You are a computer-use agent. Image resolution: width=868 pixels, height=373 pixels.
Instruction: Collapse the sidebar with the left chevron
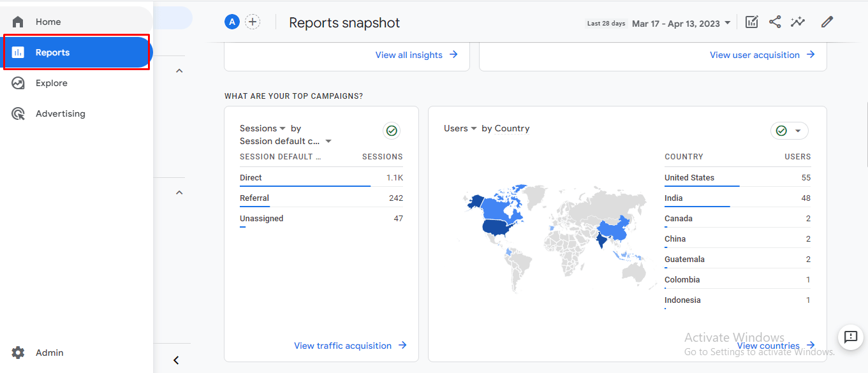coord(177,360)
